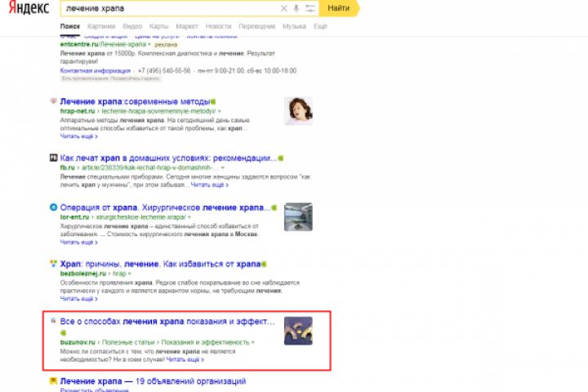Click green marker after 'современные методы' title
588x392 pixels.
(213, 101)
